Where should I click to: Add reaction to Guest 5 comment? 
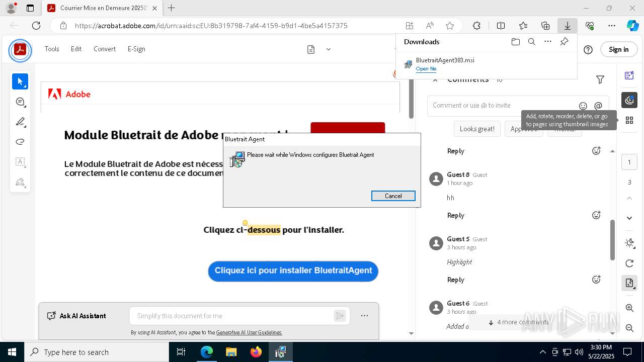tap(596, 280)
